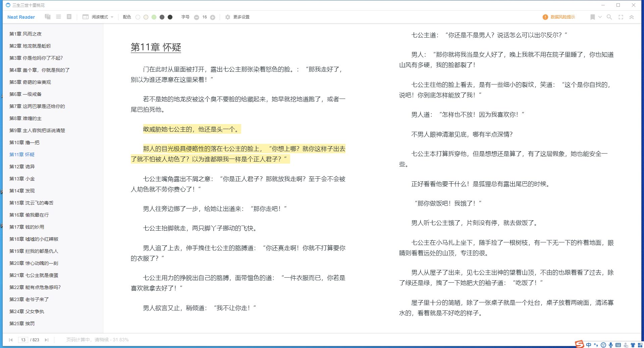Open chapter 第8章 难缠的主
This screenshot has width=644, height=348.
25,118
